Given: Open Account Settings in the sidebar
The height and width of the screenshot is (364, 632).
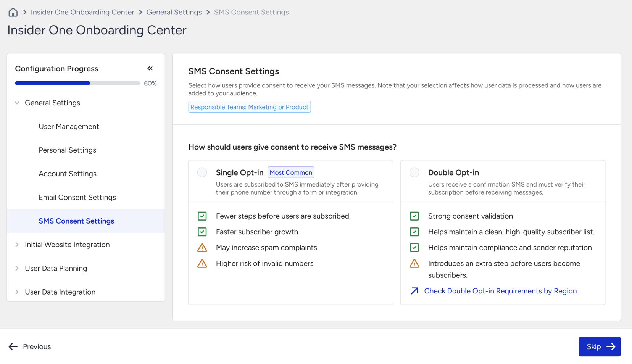Looking at the screenshot, I should [x=68, y=174].
